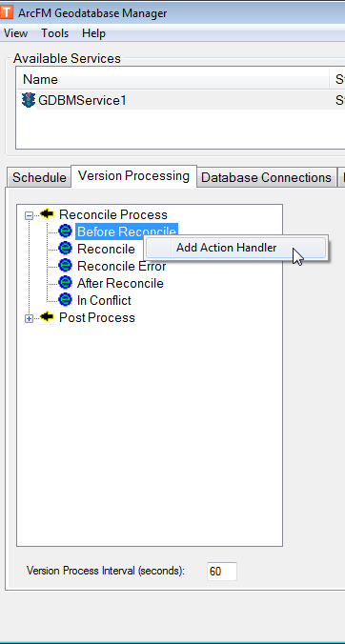The width and height of the screenshot is (345, 644).
Task: Click the ArcFM title bar application icon
Action: point(7,12)
